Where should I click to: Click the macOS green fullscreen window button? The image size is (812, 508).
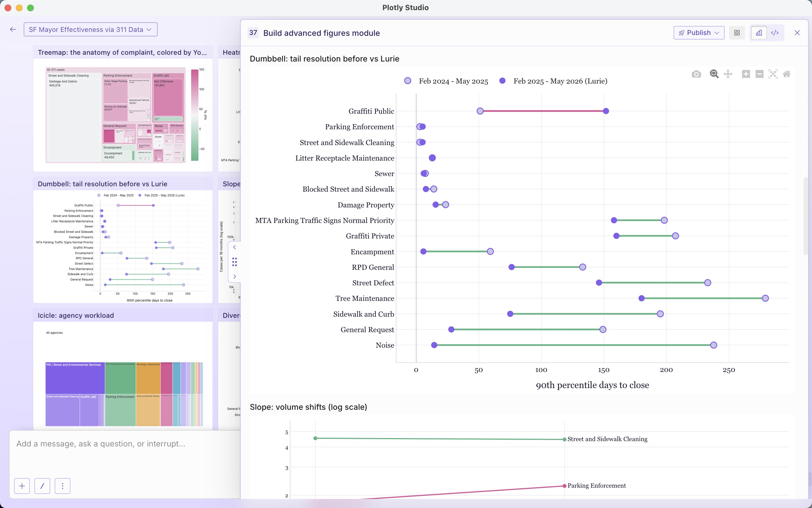[30, 8]
